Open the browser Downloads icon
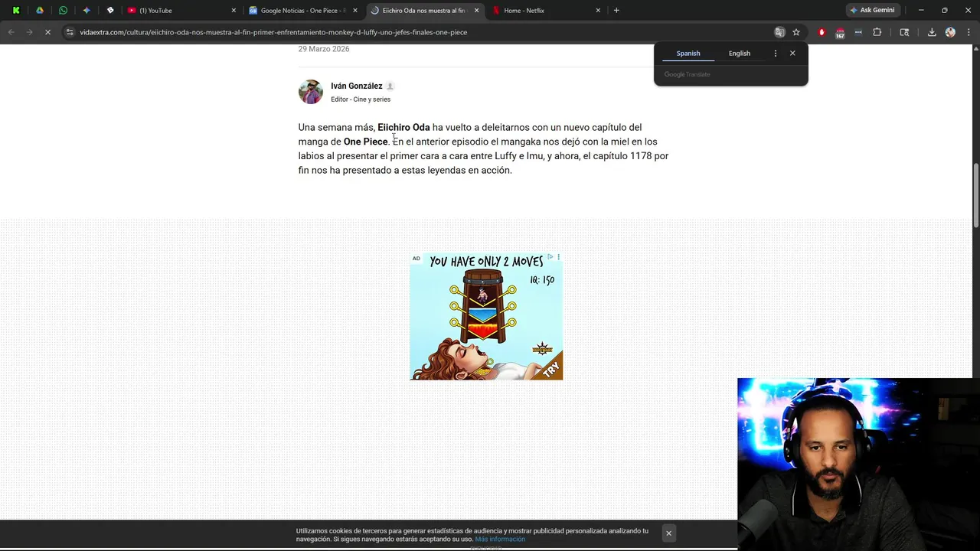Viewport: 980px width, 551px height. [x=932, y=32]
